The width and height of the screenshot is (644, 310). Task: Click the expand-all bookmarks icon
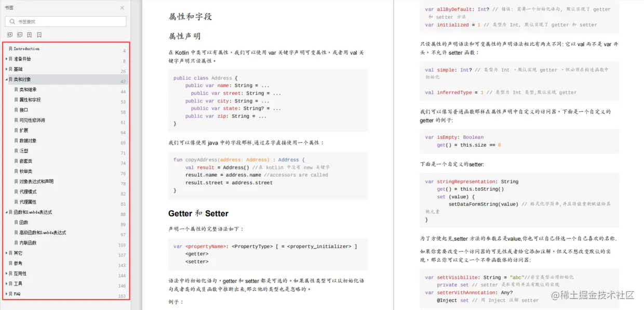pos(10,35)
